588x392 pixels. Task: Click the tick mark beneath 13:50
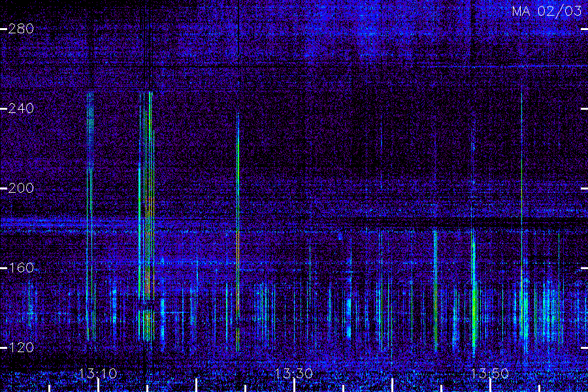point(490,385)
